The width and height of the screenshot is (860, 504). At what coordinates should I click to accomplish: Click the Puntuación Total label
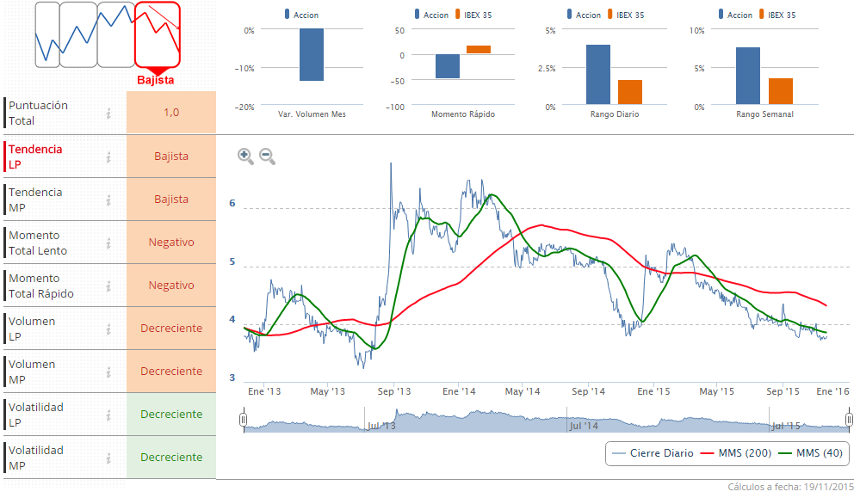[x=39, y=113]
